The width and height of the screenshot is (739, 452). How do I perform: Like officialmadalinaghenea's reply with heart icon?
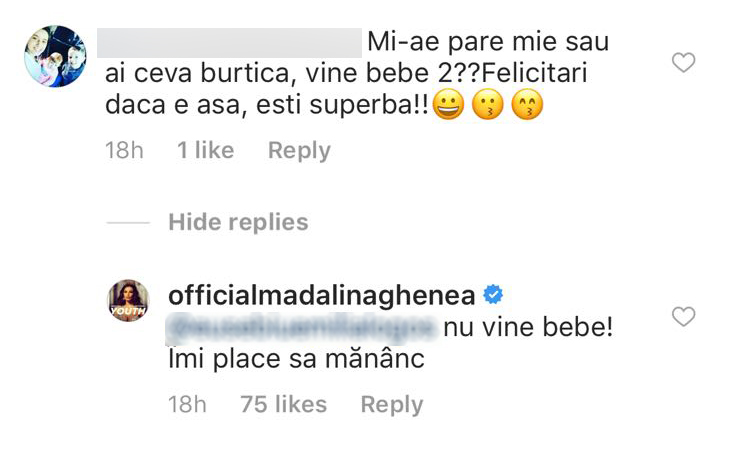pyautogui.click(x=683, y=318)
